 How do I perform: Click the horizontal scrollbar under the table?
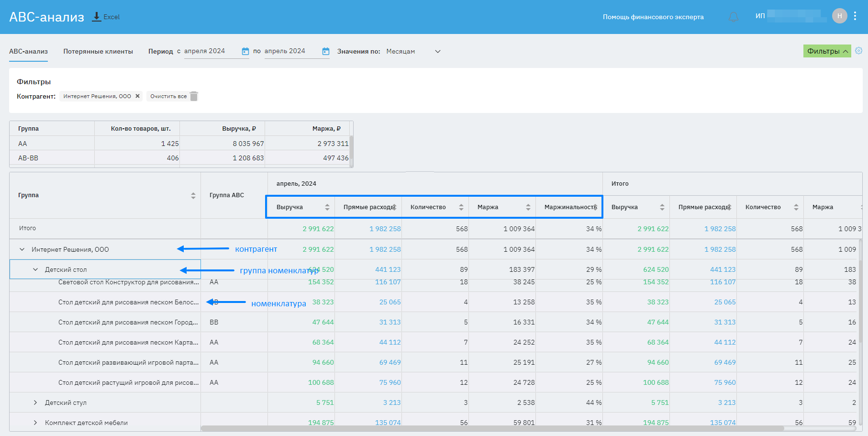(492, 428)
